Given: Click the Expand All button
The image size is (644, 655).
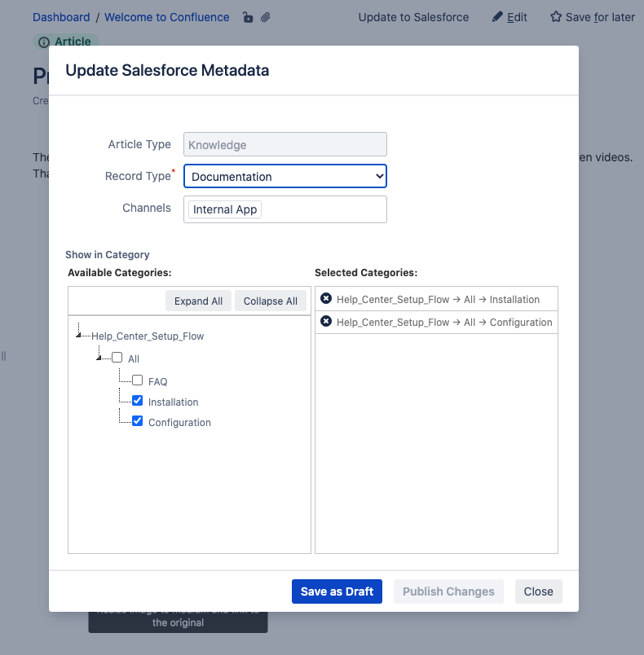Looking at the screenshot, I should (x=198, y=301).
